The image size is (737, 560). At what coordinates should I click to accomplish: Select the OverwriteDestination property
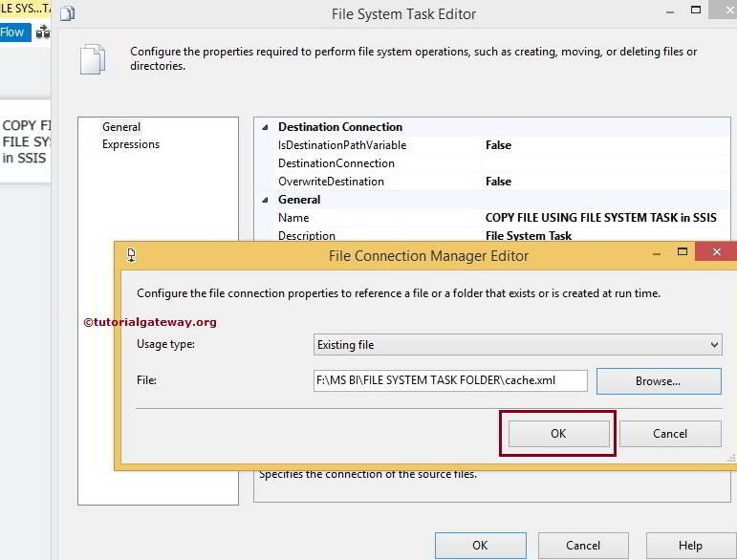click(331, 182)
